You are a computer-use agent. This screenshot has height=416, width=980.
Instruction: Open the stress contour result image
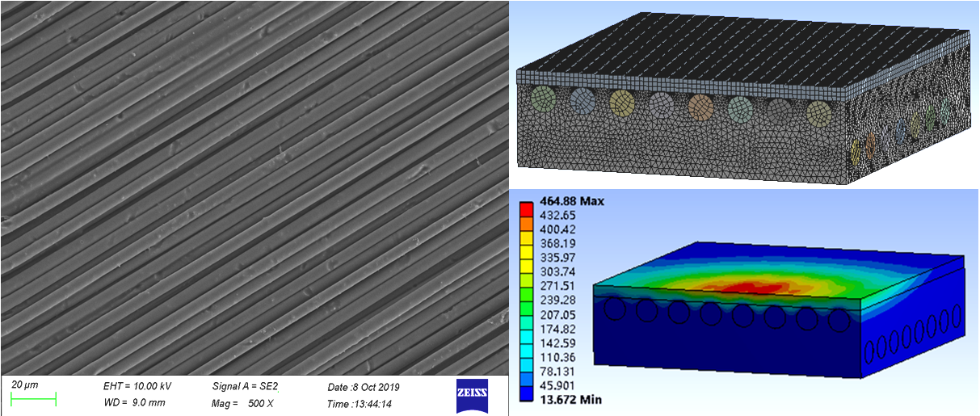point(742,302)
